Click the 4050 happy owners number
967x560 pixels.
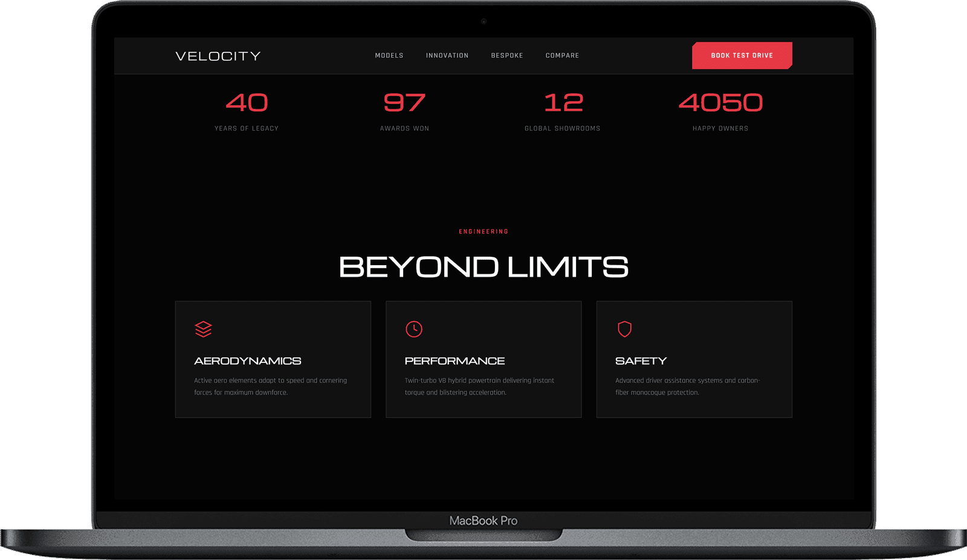(720, 103)
